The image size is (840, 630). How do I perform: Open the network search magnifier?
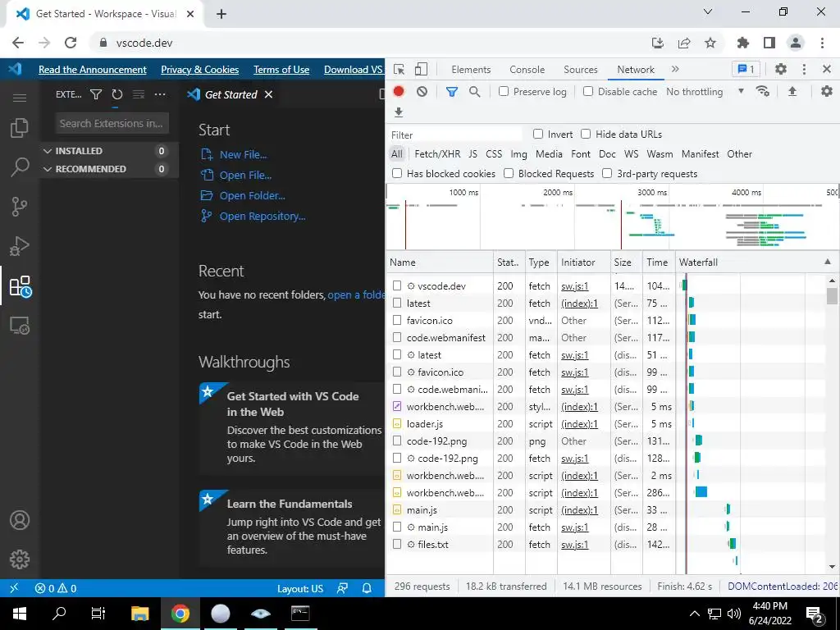[x=474, y=92]
